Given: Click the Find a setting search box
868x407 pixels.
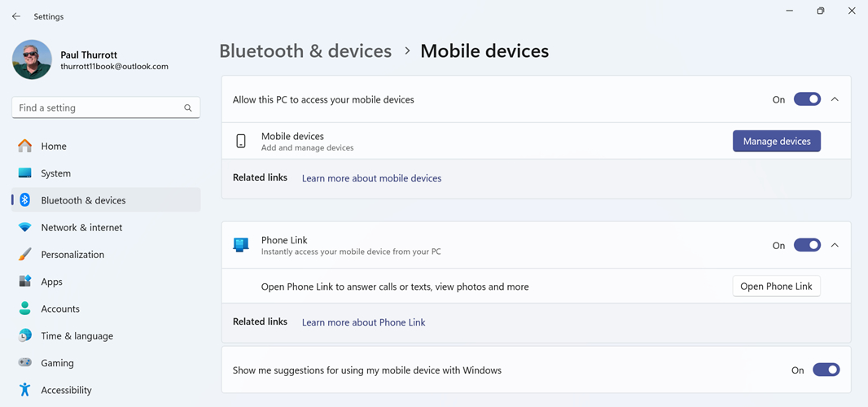Looking at the screenshot, I should click(x=98, y=107).
